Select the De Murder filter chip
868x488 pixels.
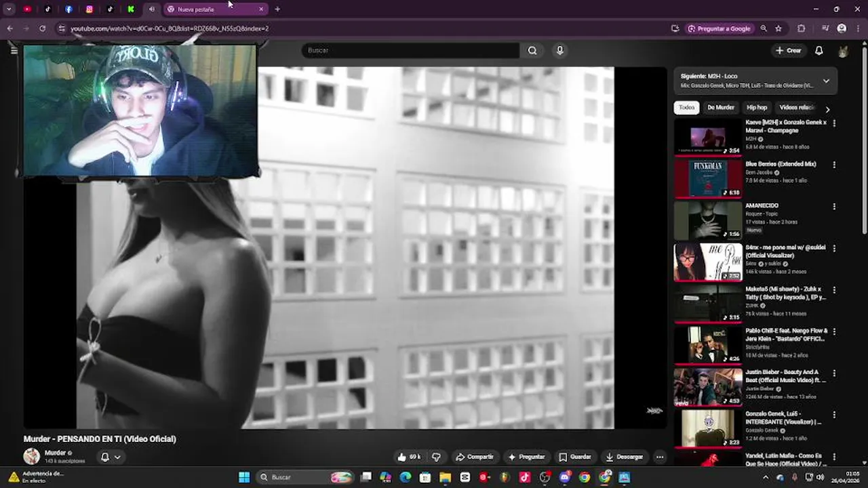tap(720, 107)
